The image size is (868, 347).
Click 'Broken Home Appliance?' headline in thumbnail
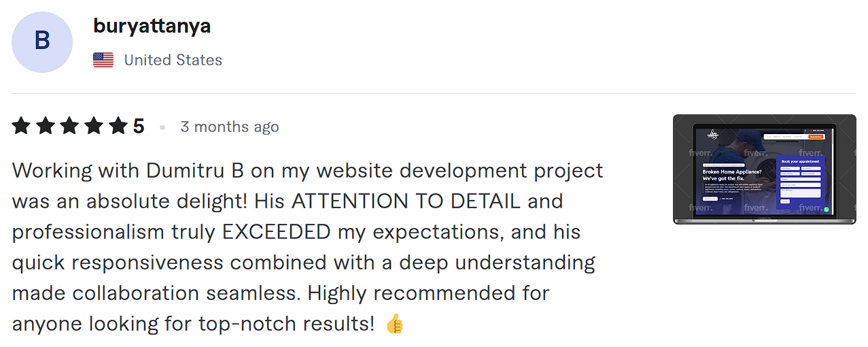[731, 172]
